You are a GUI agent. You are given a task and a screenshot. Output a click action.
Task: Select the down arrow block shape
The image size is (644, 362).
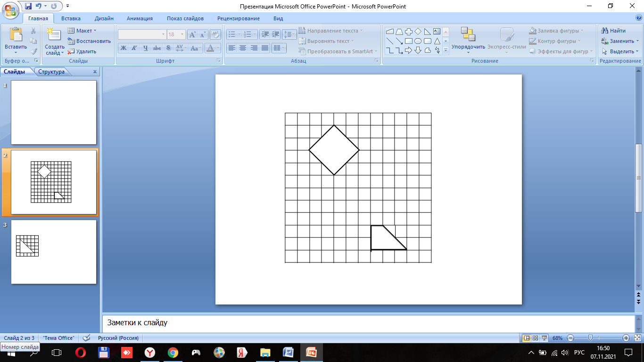tap(418, 50)
